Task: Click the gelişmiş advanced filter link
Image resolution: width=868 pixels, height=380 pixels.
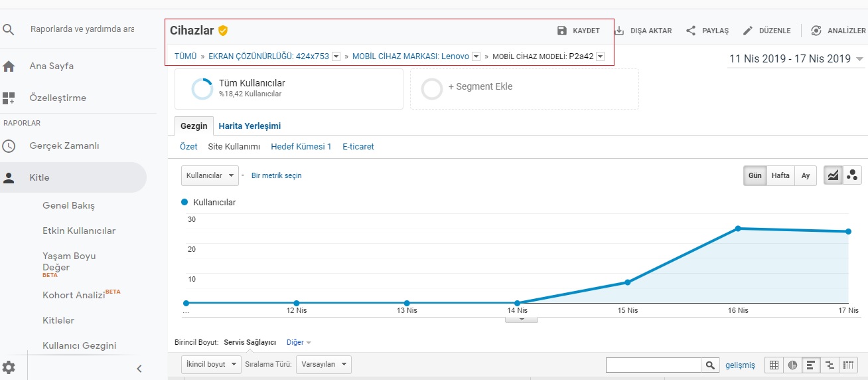Action: [x=741, y=365]
